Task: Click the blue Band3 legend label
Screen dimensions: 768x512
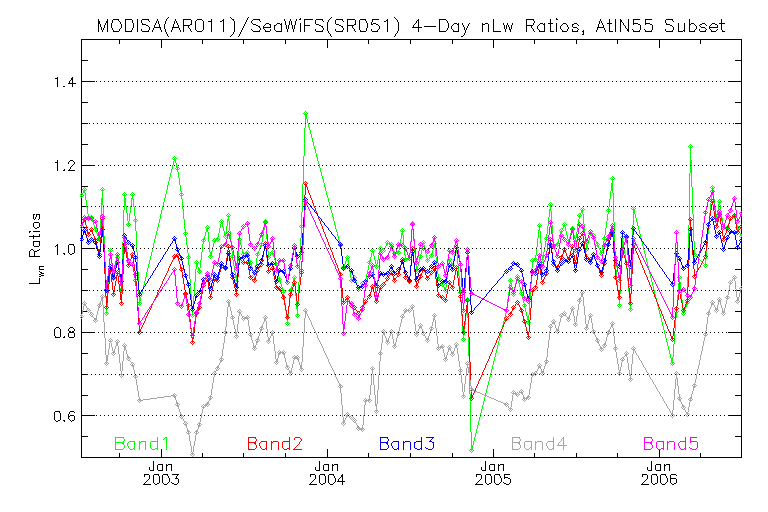Action: 407,444
